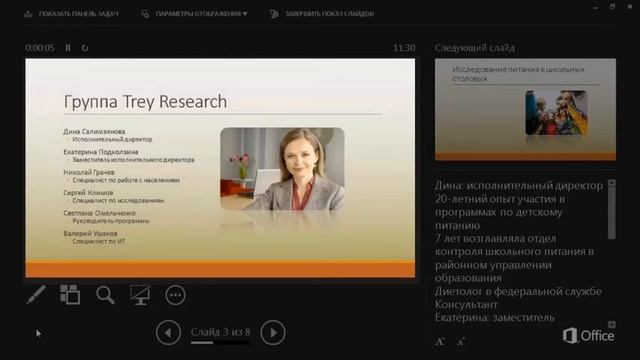
Task: Restart the presentation timer
Action: [84, 48]
